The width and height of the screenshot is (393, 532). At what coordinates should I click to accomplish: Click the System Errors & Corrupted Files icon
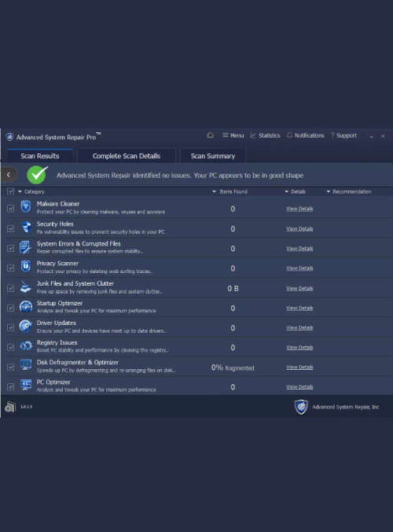[25, 247]
